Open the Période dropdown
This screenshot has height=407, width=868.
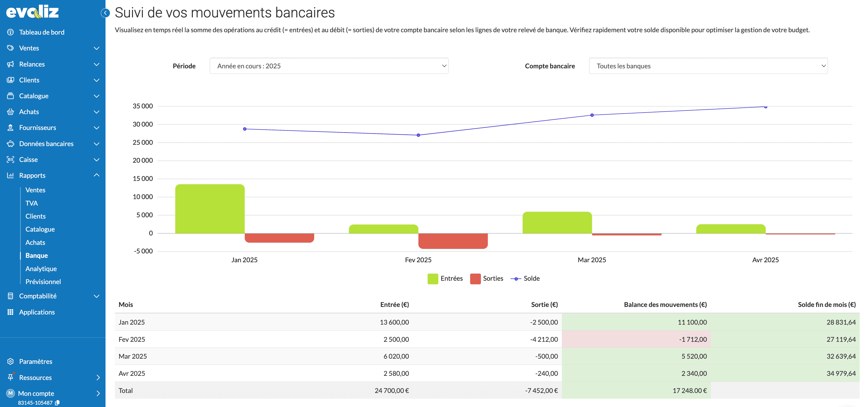tap(329, 66)
